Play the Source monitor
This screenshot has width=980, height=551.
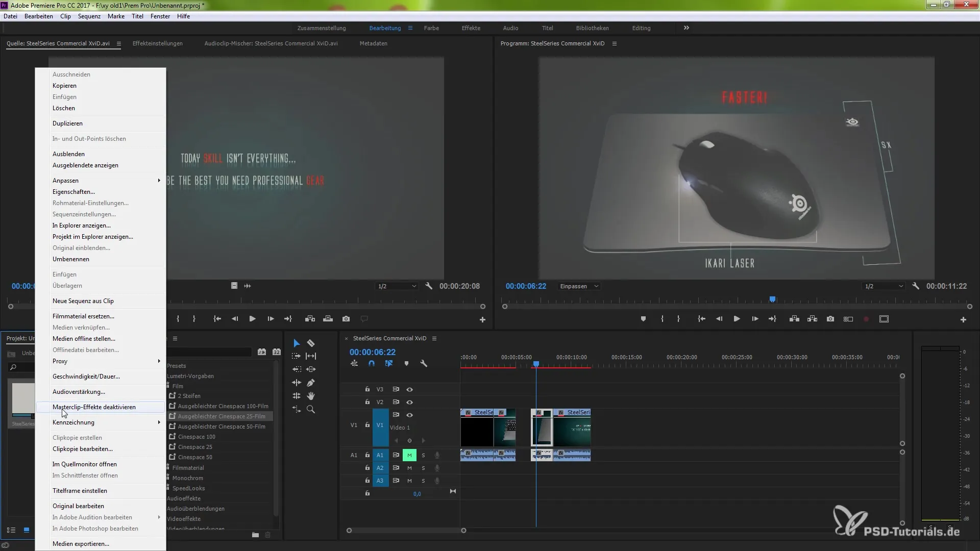[252, 319]
